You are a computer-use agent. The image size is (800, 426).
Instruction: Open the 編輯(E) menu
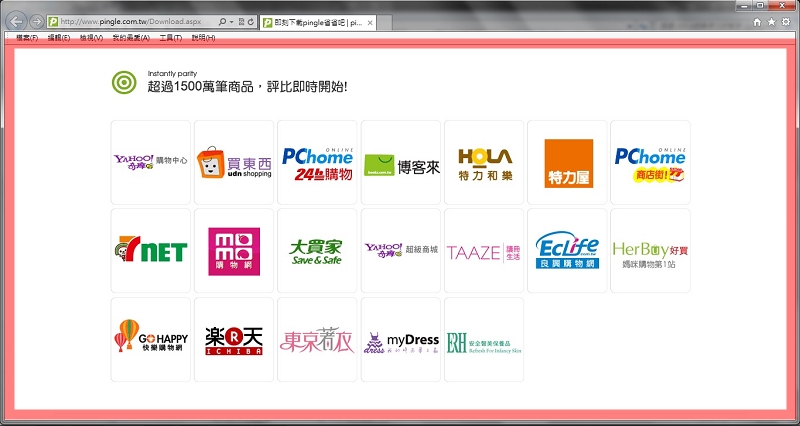[59, 38]
